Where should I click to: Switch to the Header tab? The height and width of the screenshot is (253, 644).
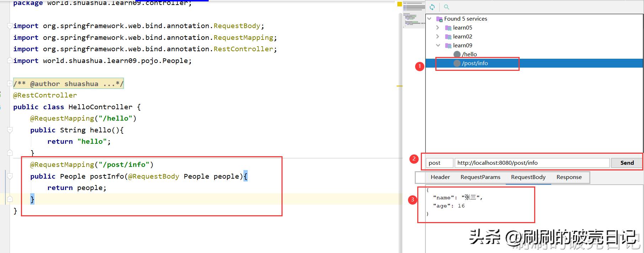(x=440, y=177)
